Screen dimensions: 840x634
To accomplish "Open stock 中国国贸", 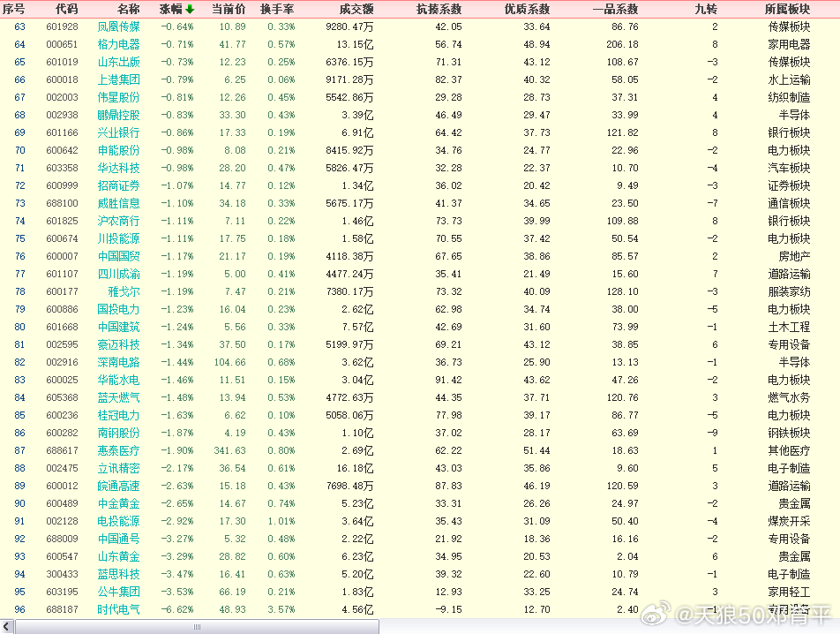I will click(118, 257).
